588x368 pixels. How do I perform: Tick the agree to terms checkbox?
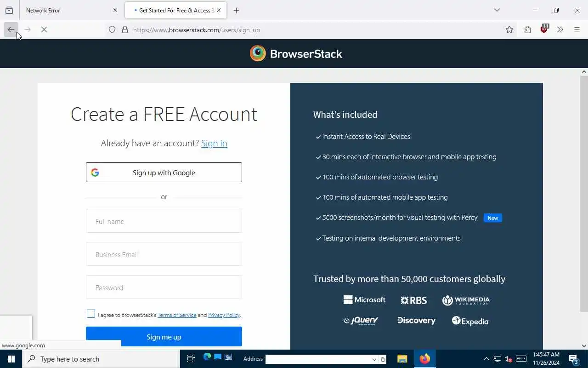pos(91,314)
